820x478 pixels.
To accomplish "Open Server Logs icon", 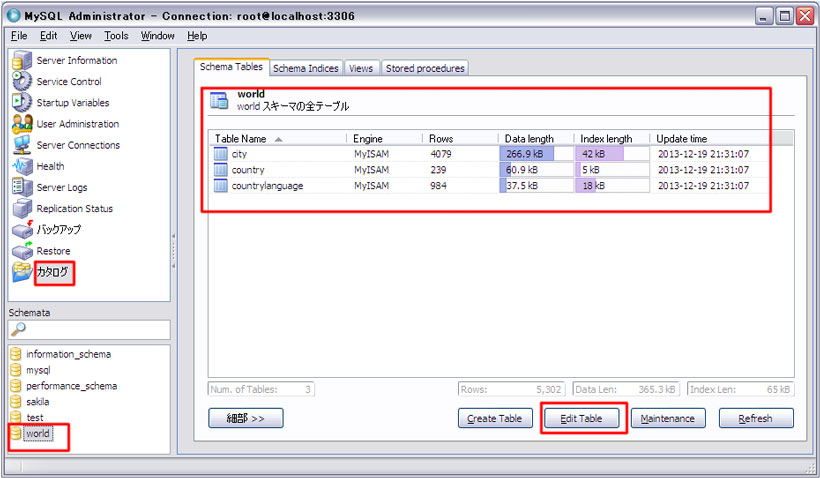I will tap(22, 187).
